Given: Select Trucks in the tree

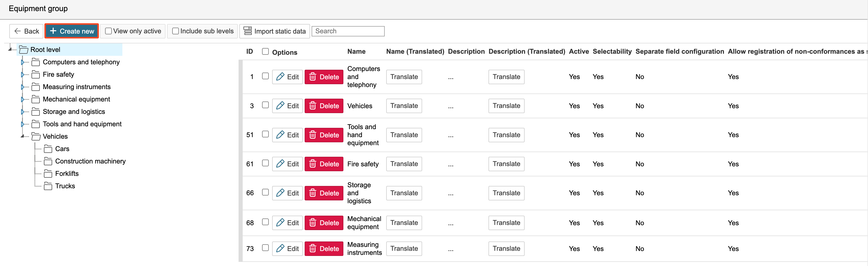Looking at the screenshot, I should tap(65, 186).
